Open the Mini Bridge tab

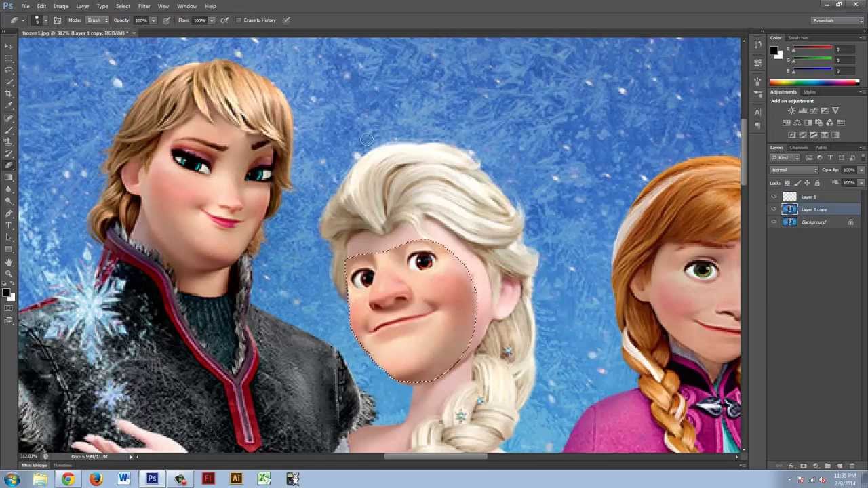click(x=35, y=466)
